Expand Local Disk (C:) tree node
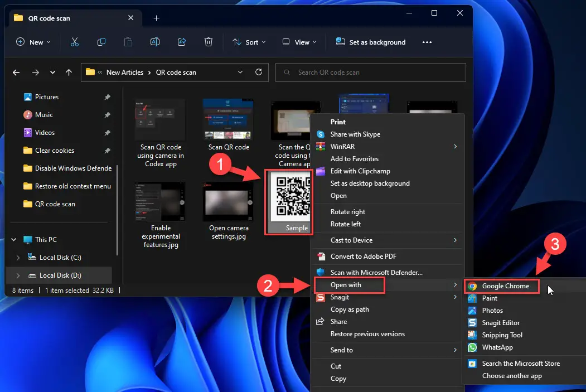Viewport: 586px width, 392px height. tap(18, 258)
